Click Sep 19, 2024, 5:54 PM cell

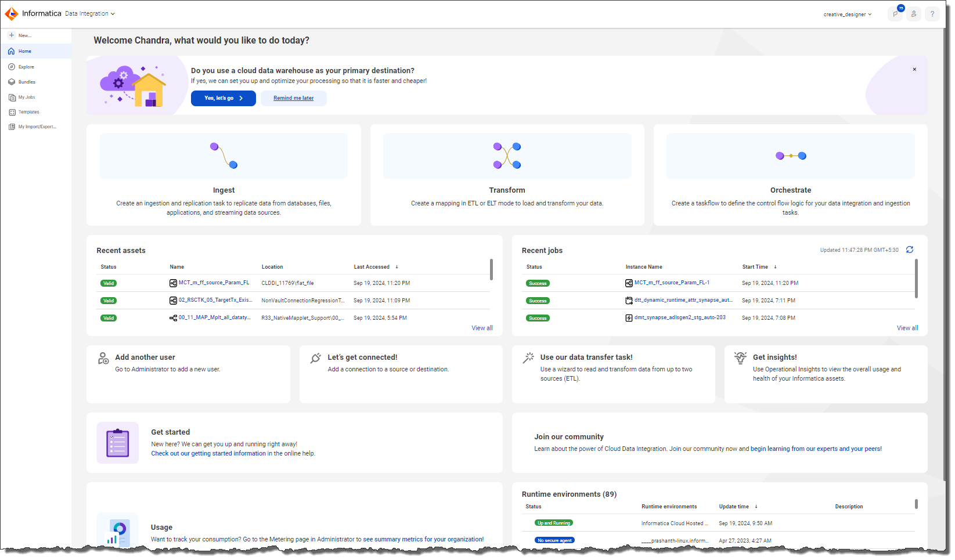point(380,317)
